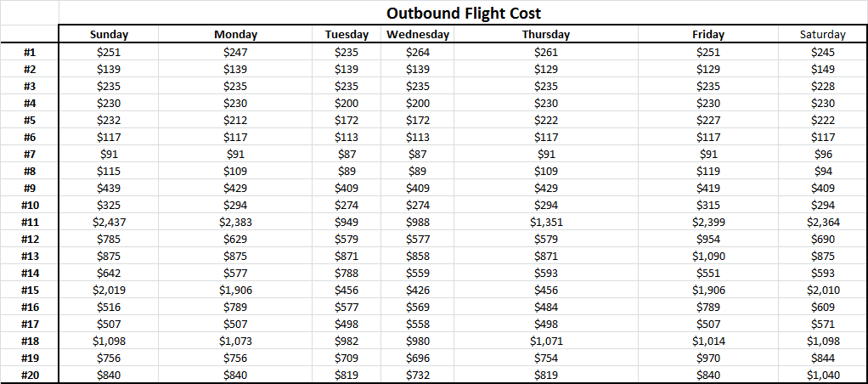Select the $2,010 Saturday cell
This screenshot has width=868, height=384.
click(823, 291)
